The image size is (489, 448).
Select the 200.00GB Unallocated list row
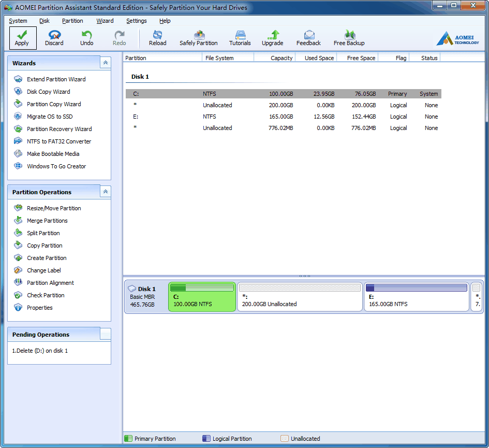284,105
